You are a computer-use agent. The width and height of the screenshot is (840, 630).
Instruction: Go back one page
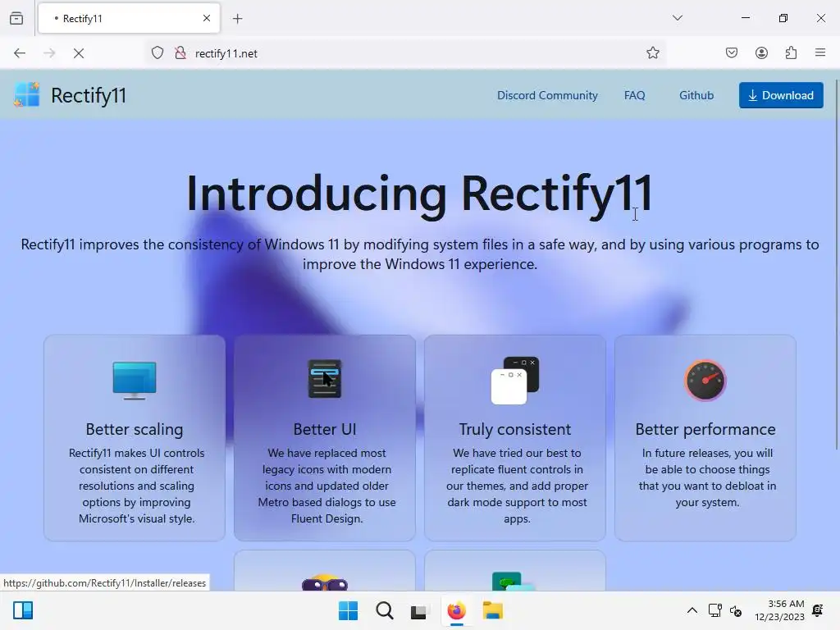pyautogui.click(x=20, y=53)
